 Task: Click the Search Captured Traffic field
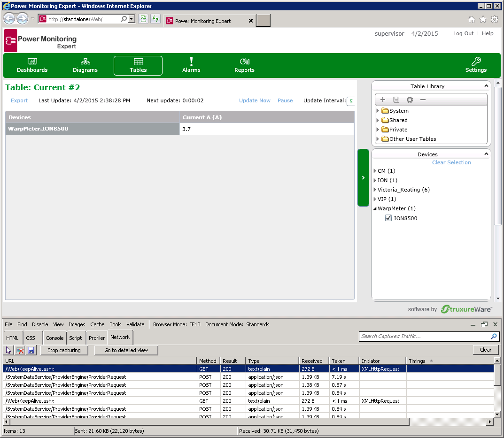[x=424, y=336]
